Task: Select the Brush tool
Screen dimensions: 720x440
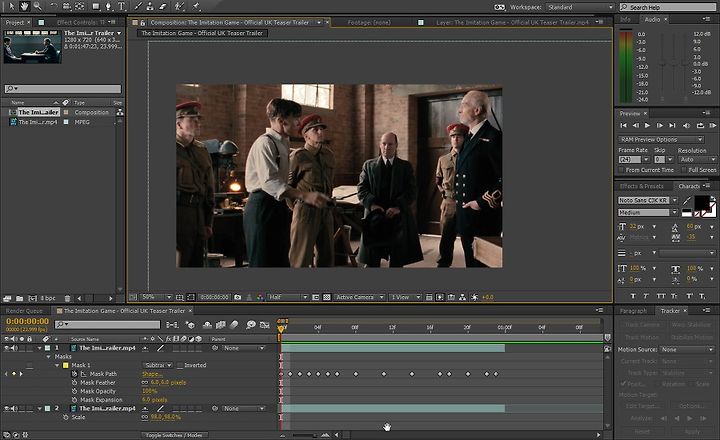Action: [x=138, y=6]
